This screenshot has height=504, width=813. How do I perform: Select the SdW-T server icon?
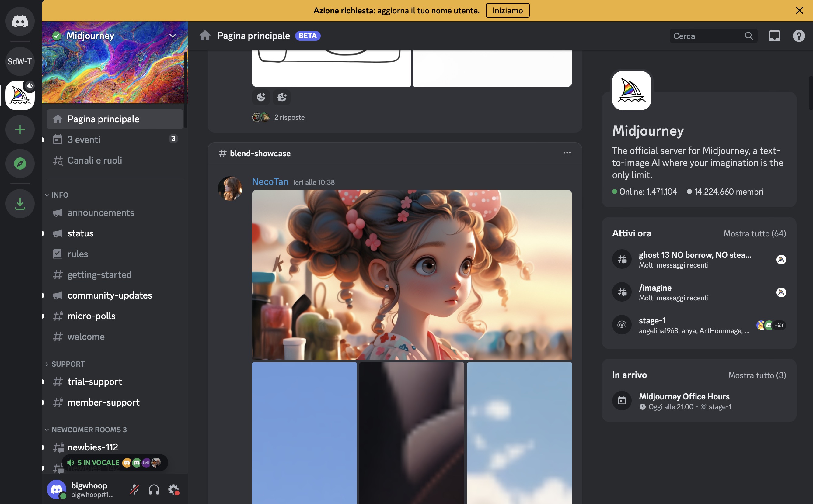(x=20, y=61)
